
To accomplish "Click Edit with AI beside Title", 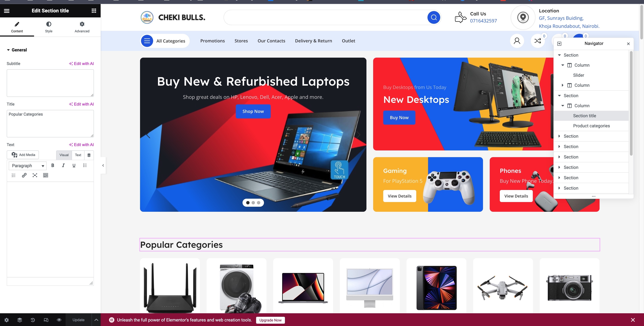I will 82,104.
